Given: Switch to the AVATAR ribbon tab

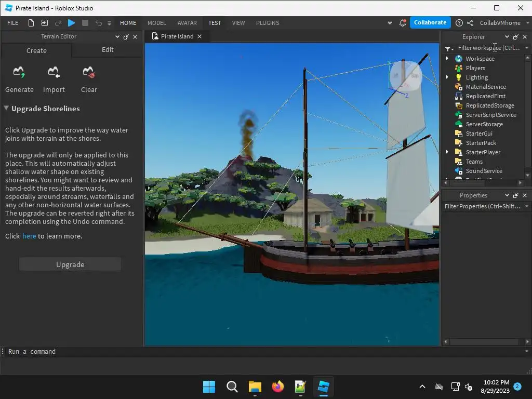Looking at the screenshot, I should [187, 23].
